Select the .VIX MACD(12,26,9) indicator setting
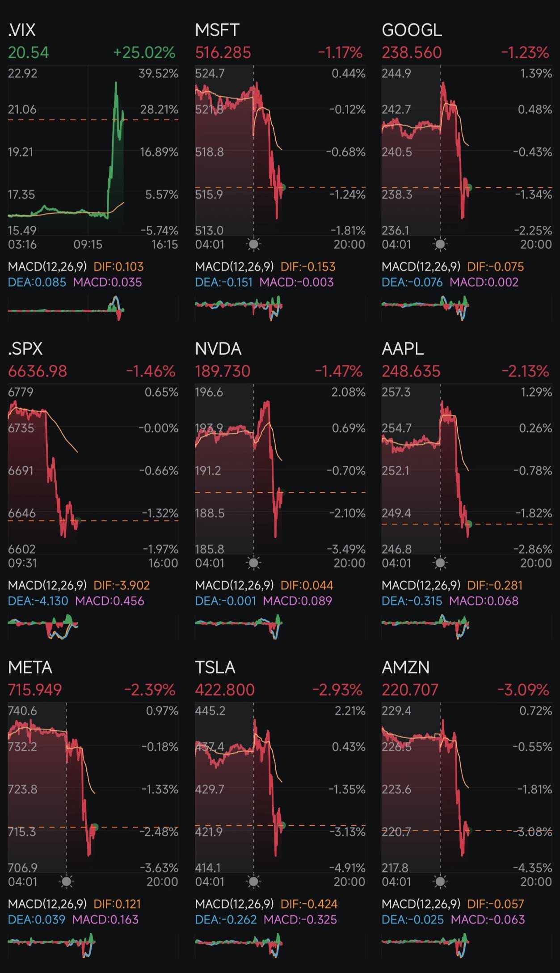The height and width of the screenshot is (973, 560). click(x=47, y=267)
